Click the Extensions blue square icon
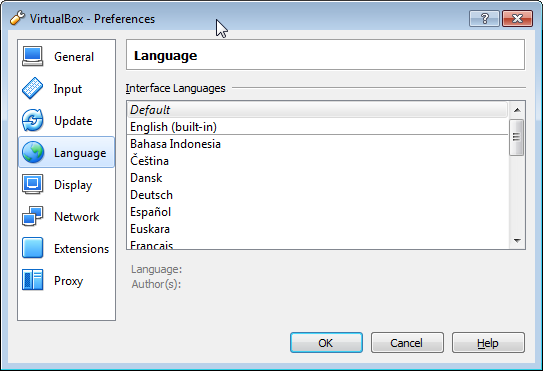The image size is (543, 371). point(33,248)
